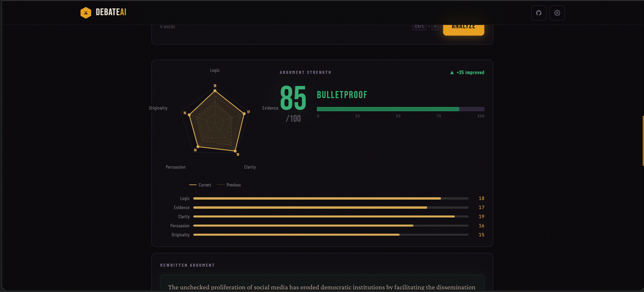This screenshot has width=644, height=292.
Task: Open the GitHub repository icon button
Action: 539,13
